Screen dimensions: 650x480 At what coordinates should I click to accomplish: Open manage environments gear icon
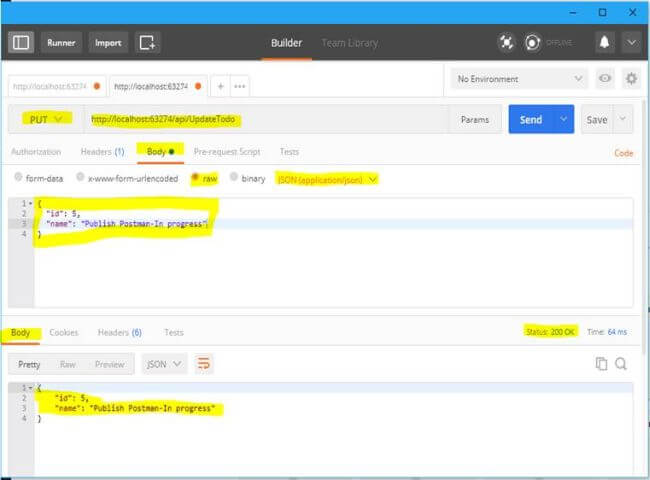click(x=631, y=78)
